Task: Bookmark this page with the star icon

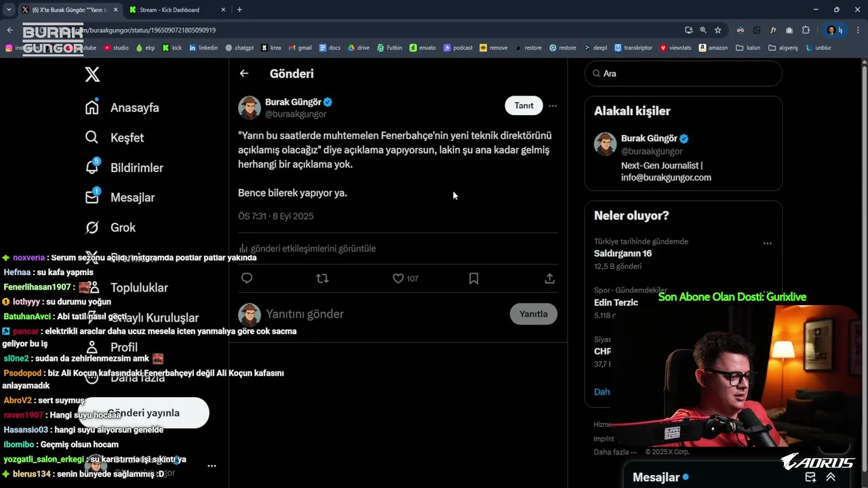Action: coord(717,30)
